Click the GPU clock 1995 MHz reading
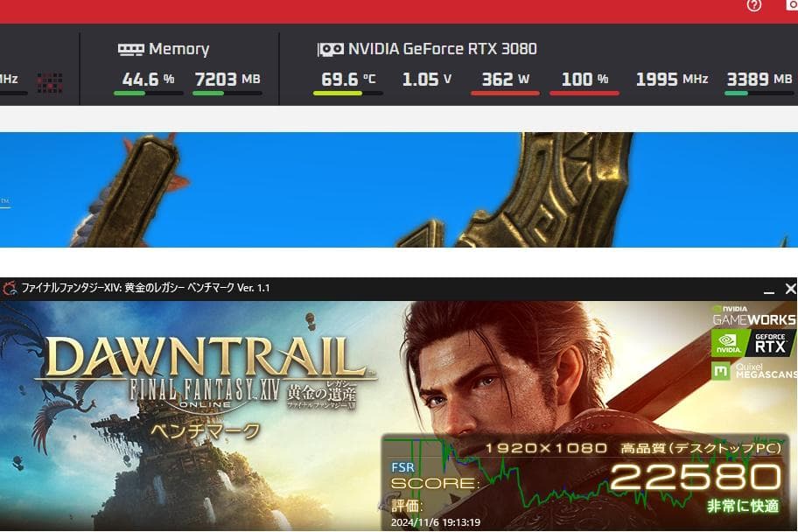The image size is (798, 532). [672, 79]
